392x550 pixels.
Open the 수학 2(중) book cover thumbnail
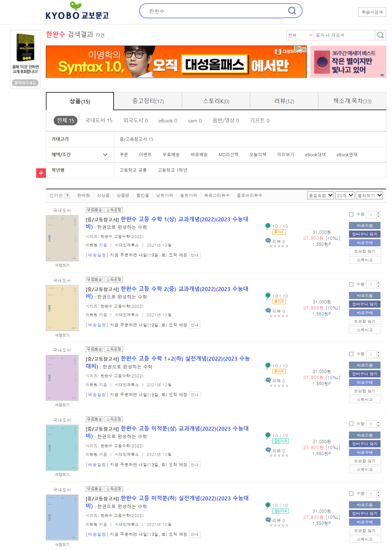(62, 308)
